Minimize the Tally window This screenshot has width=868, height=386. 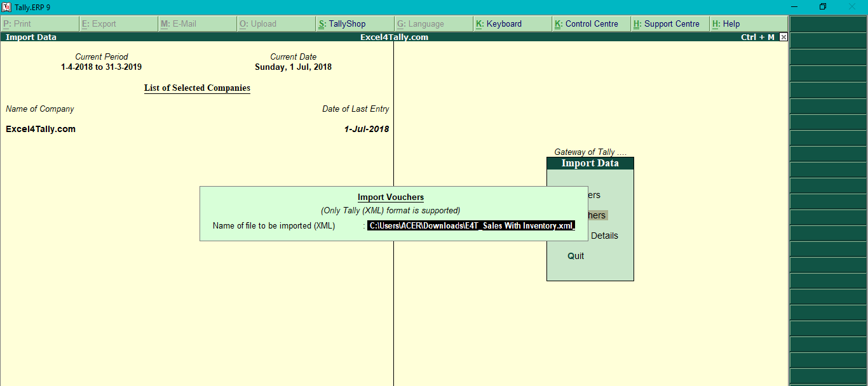[x=794, y=7]
